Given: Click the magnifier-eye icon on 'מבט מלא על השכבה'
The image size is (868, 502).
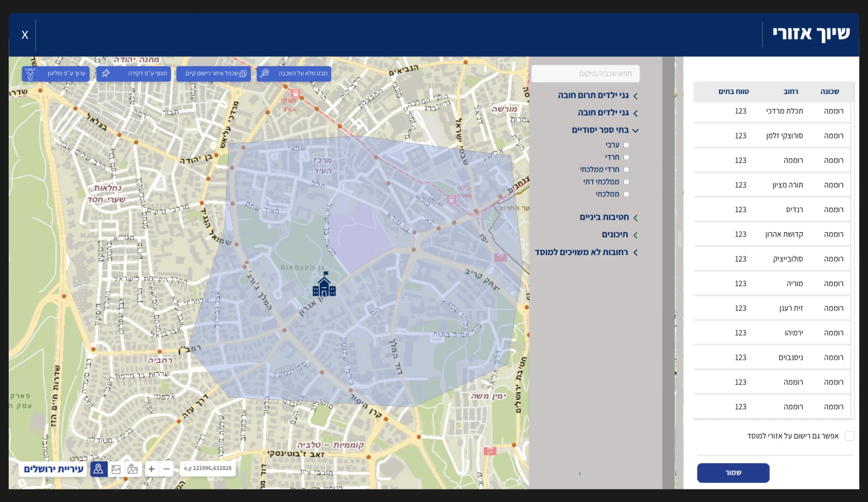Looking at the screenshot, I should pyautogui.click(x=265, y=73).
